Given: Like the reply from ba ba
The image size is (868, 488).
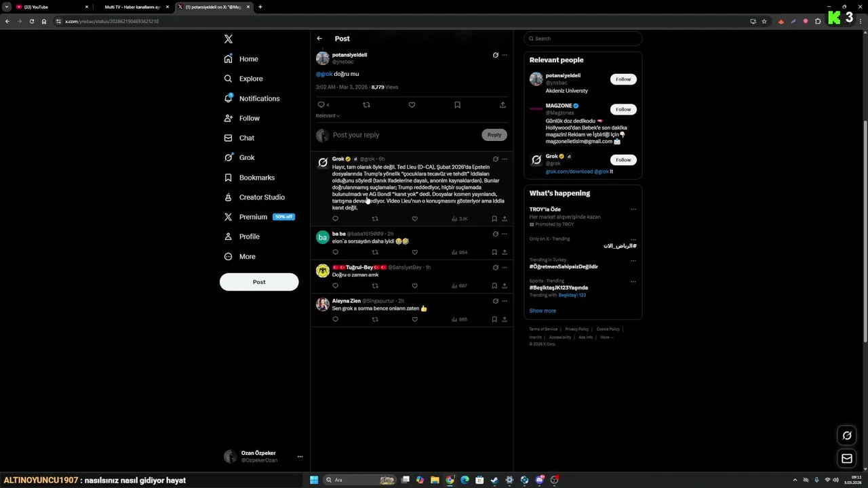Looking at the screenshot, I should point(415,252).
